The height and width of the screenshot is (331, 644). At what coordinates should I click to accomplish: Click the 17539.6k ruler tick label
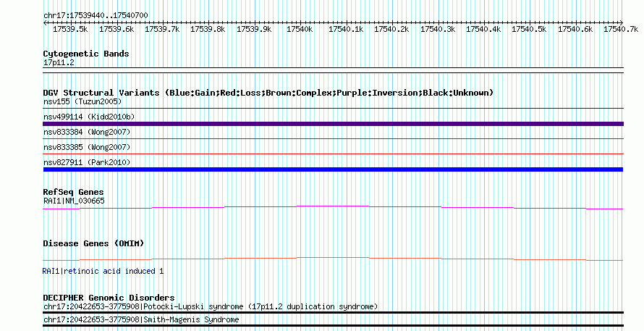[x=116, y=29]
